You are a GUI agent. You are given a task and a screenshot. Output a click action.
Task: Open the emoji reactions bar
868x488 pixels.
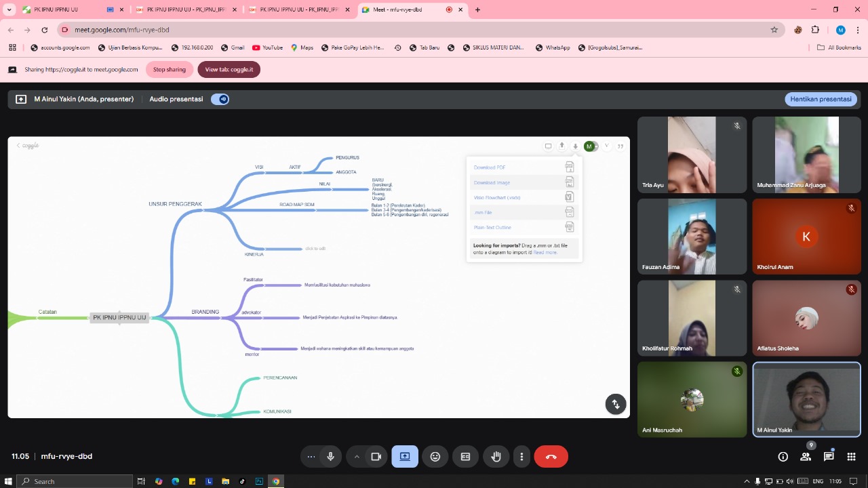(435, 457)
